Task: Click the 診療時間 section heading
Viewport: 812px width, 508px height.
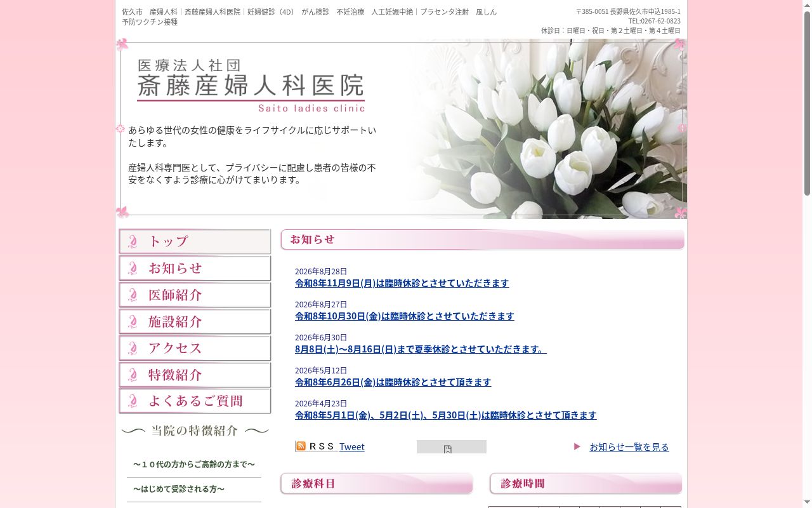Action: 586,484
